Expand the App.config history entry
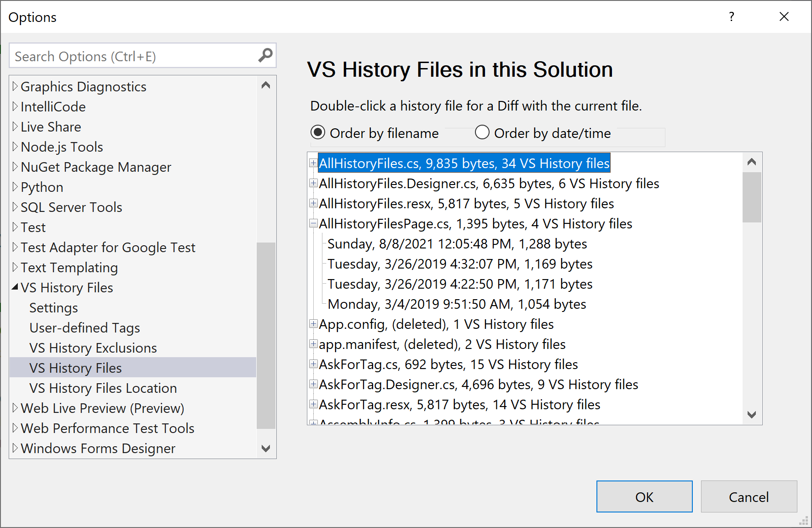 click(x=313, y=324)
